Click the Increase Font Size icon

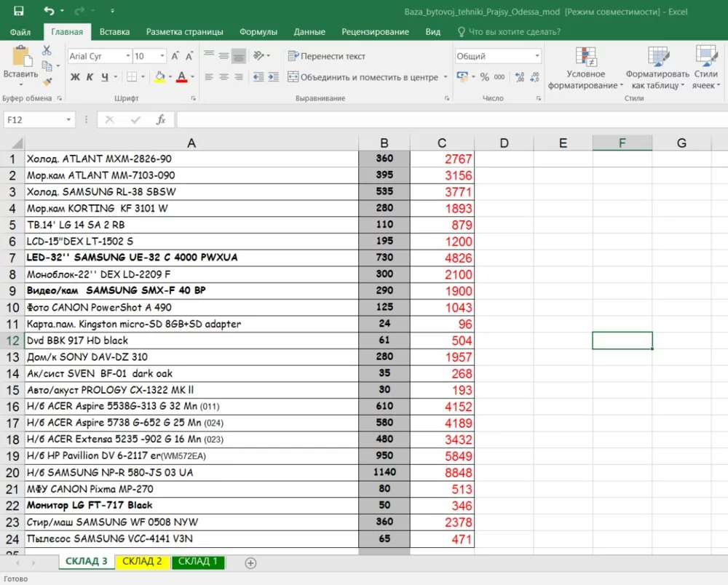click(x=175, y=56)
